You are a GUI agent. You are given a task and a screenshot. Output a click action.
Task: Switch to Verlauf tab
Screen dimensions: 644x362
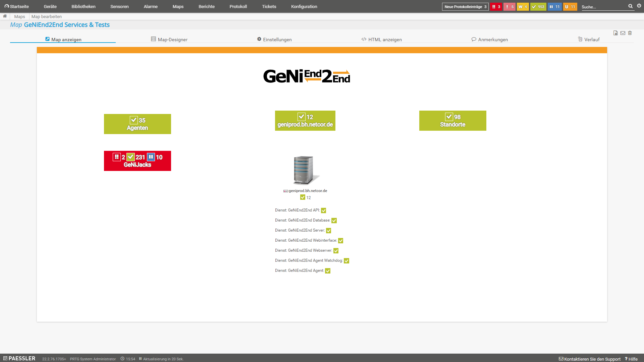tap(589, 39)
